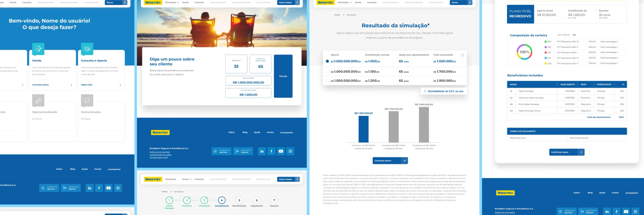Open Facebook icon in welcome screen footer

click(99, 188)
